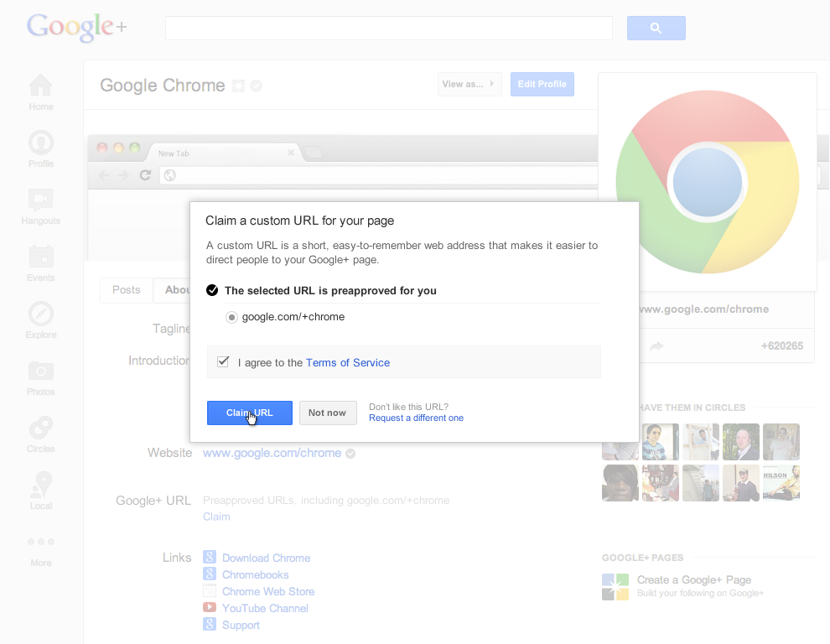Viewport: 830px width, 644px height.
Task: Click the Claim link under Google+ URL
Action: point(216,517)
